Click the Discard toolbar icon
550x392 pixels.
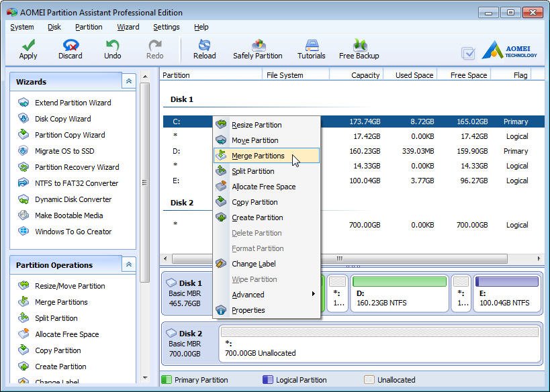[71, 45]
